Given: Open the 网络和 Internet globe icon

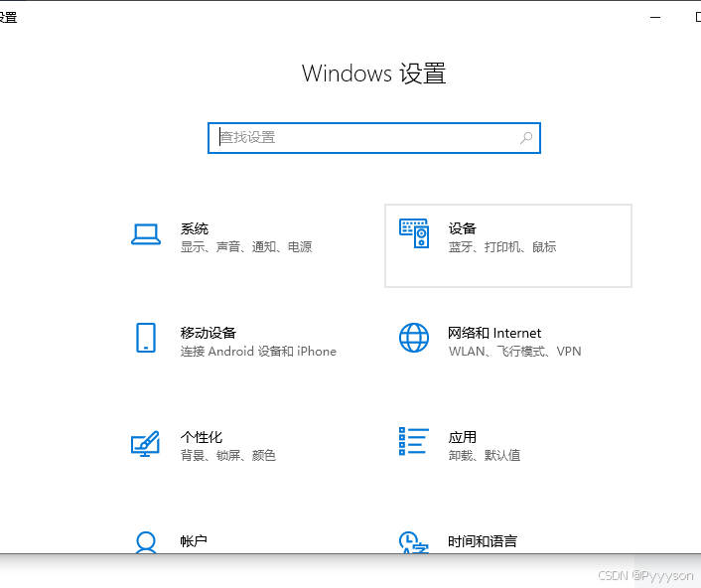Looking at the screenshot, I should (x=414, y=338).
